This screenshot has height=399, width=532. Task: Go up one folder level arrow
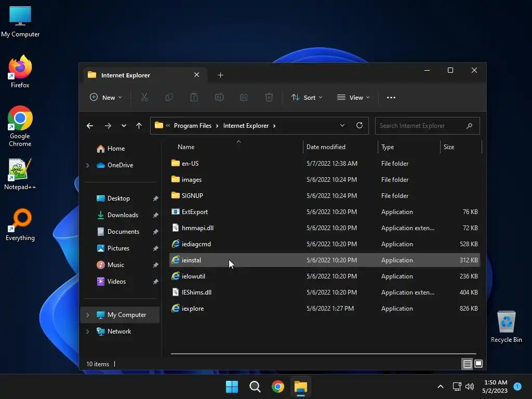point(139,126)
